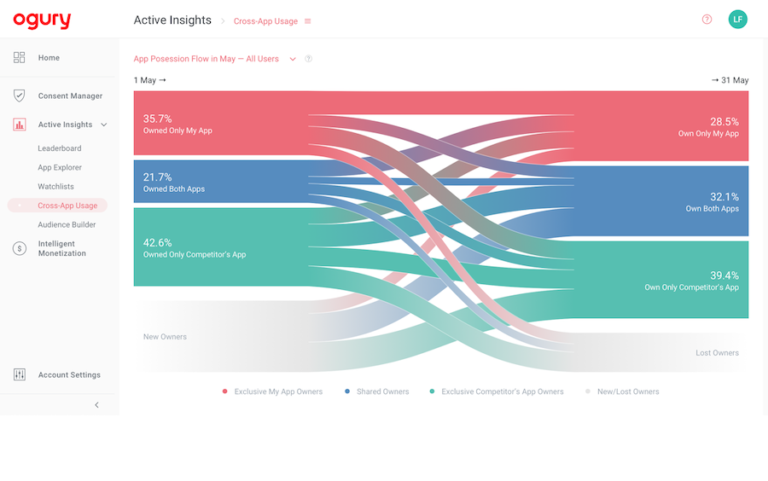Open the help question mark icon
This screenshot has width=768, height=481.
tap(707, 19)
